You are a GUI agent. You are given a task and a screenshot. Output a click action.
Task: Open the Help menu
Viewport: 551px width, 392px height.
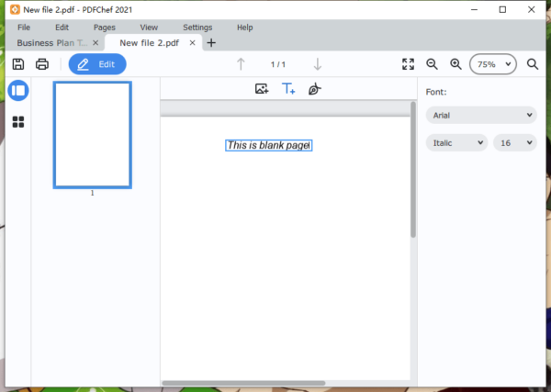point(244,28)
